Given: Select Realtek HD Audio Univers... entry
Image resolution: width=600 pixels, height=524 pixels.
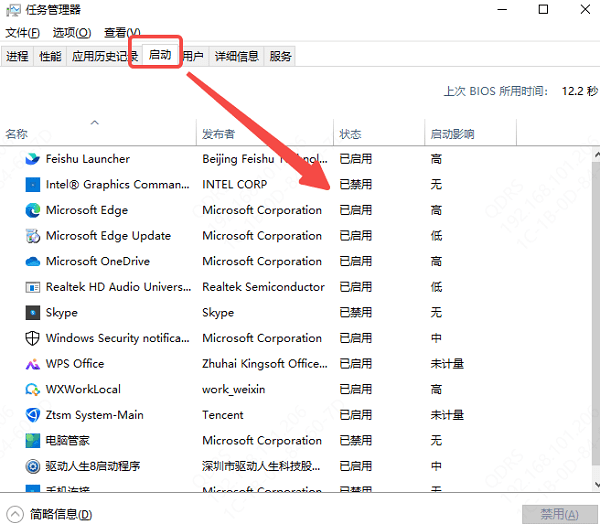Looking at the screenshot, I should [118, 287].
